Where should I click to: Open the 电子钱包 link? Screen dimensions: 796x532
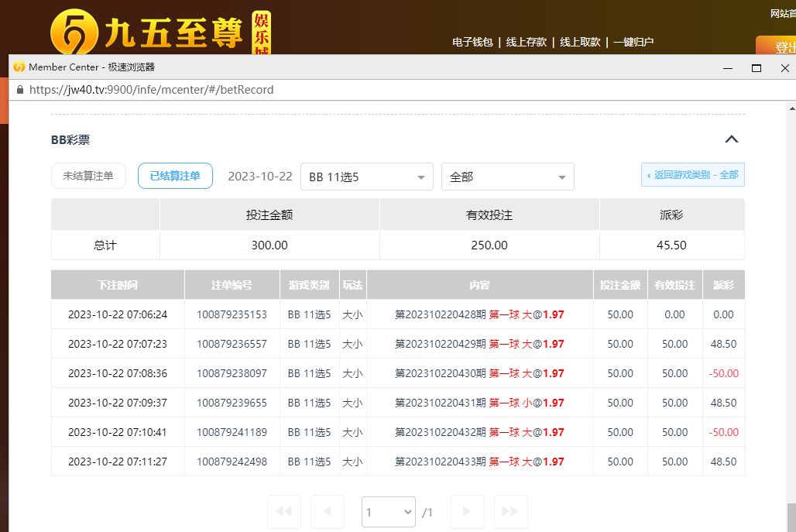pos(472,42)
